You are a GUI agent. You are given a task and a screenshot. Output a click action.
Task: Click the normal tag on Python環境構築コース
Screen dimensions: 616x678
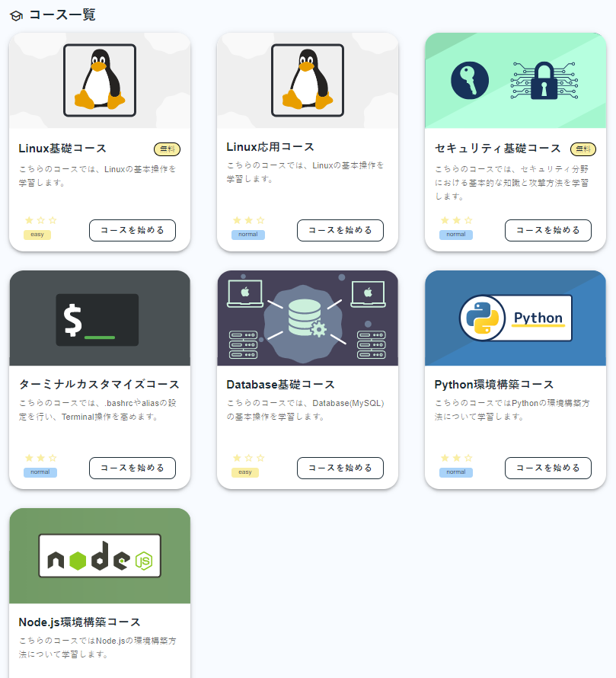pyautogui.click(x=456, y=472)
